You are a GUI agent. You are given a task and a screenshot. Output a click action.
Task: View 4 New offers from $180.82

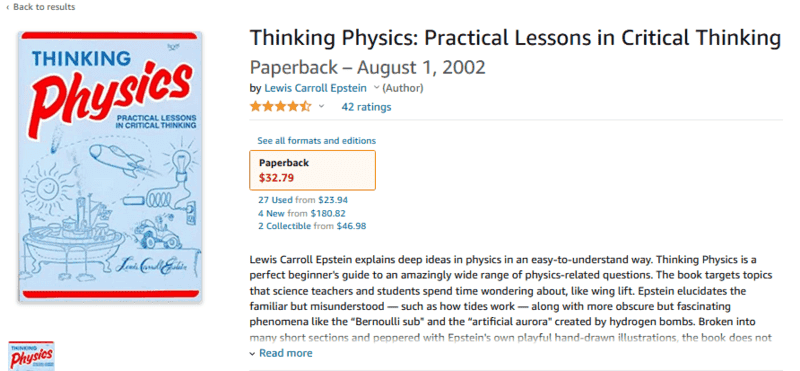click(302, 213)
